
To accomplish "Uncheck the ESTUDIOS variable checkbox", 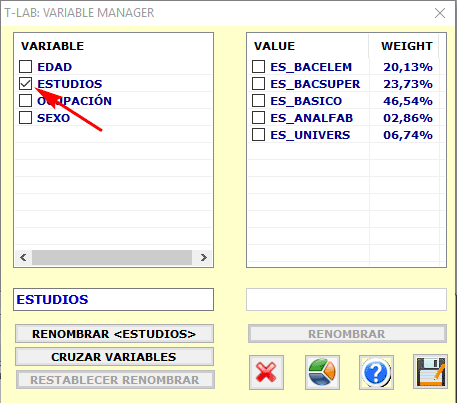I will tap(25, 84).
